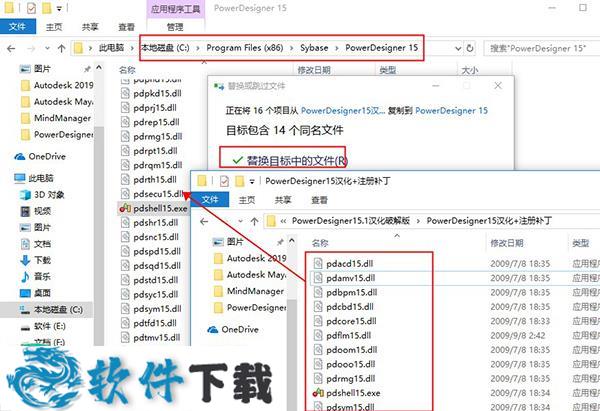Go back using the back window's back arrow

coord(12,47)
